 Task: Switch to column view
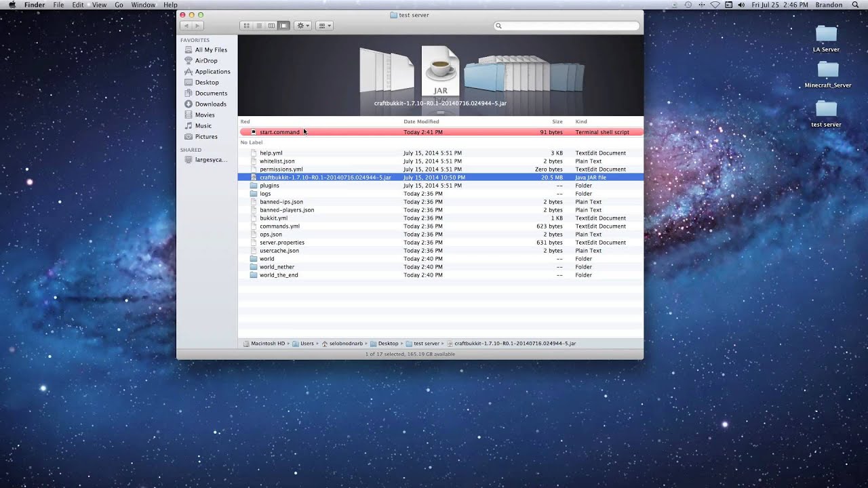[x=271, y=26]
